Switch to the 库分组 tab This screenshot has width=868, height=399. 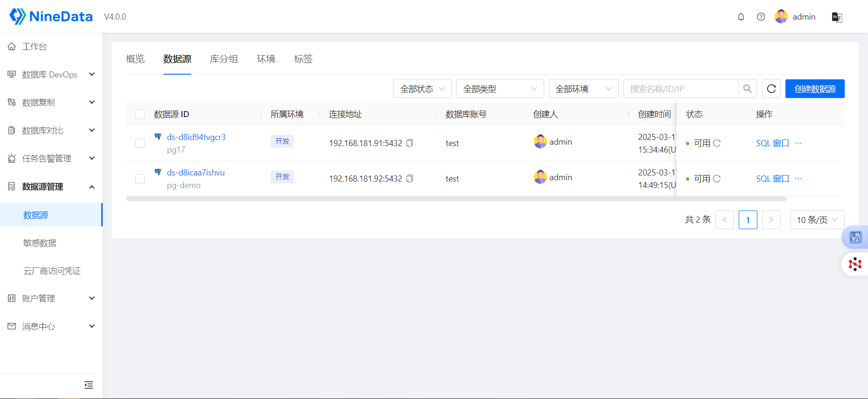pyautogui.click(x=224, y=59)
